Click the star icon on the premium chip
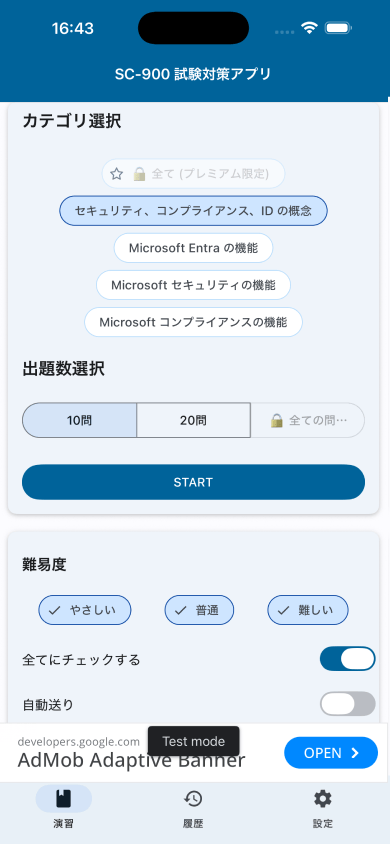 [116, 174]
